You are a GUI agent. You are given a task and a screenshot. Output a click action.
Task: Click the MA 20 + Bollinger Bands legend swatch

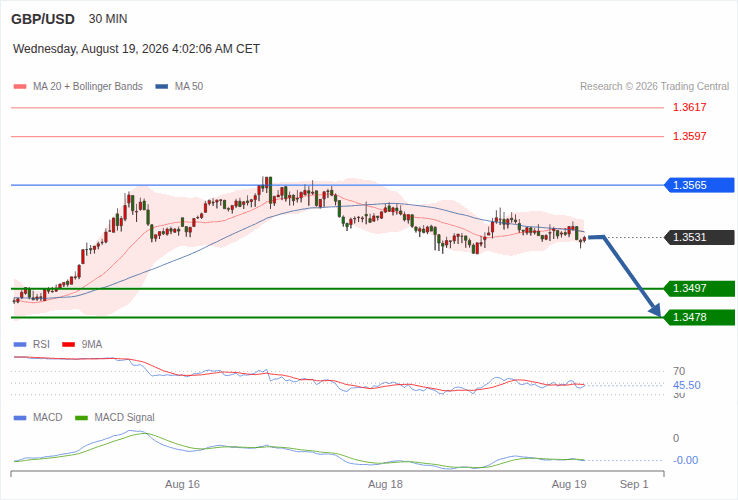coord(20,87)
